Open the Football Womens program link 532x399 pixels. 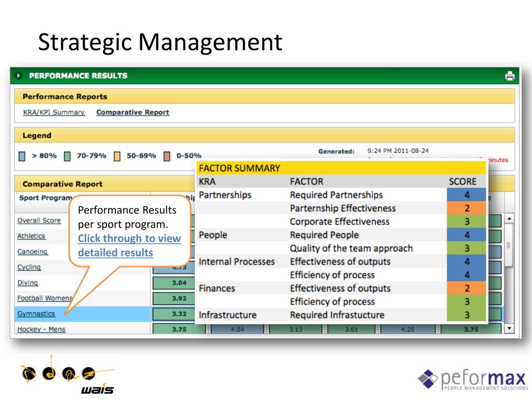click(45, 298)
